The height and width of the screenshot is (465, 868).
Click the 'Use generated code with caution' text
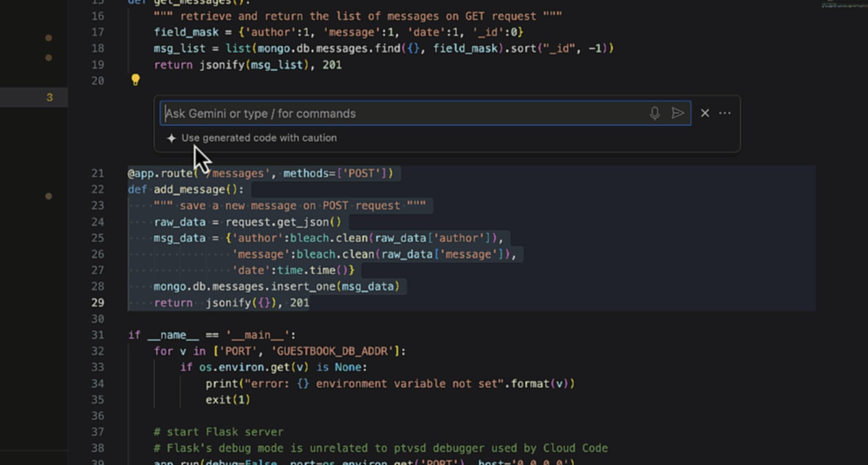click(259, 138)
